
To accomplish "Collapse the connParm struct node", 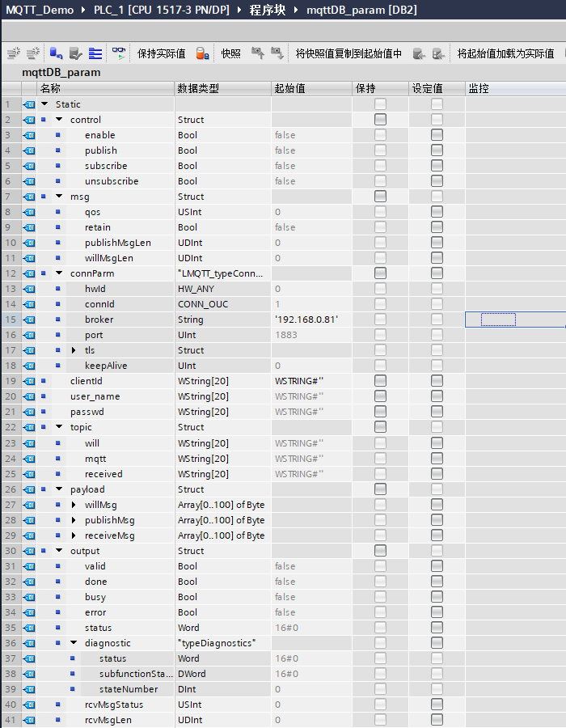I will click(59, 273).
